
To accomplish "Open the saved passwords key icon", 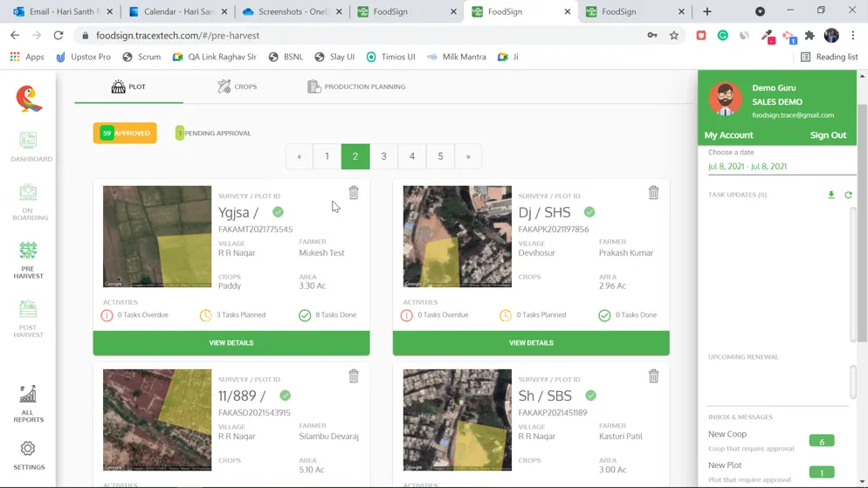I will point(652,36).
